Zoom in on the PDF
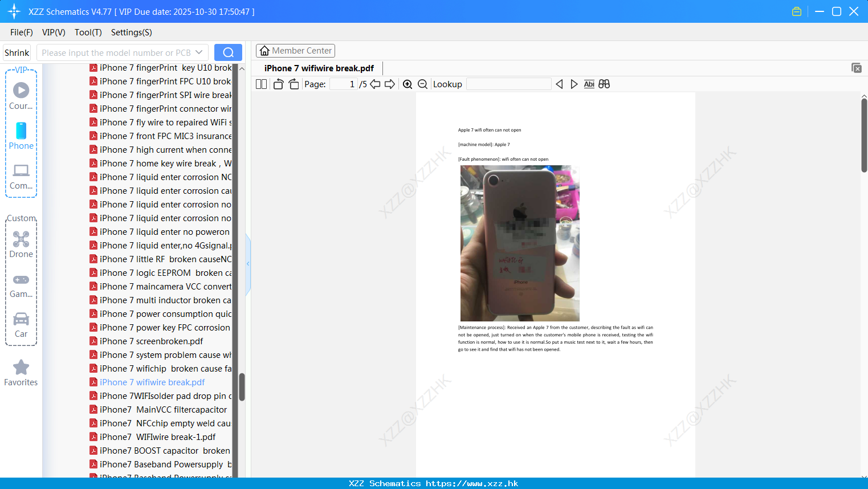868x489 pixels. coord(407,84)
